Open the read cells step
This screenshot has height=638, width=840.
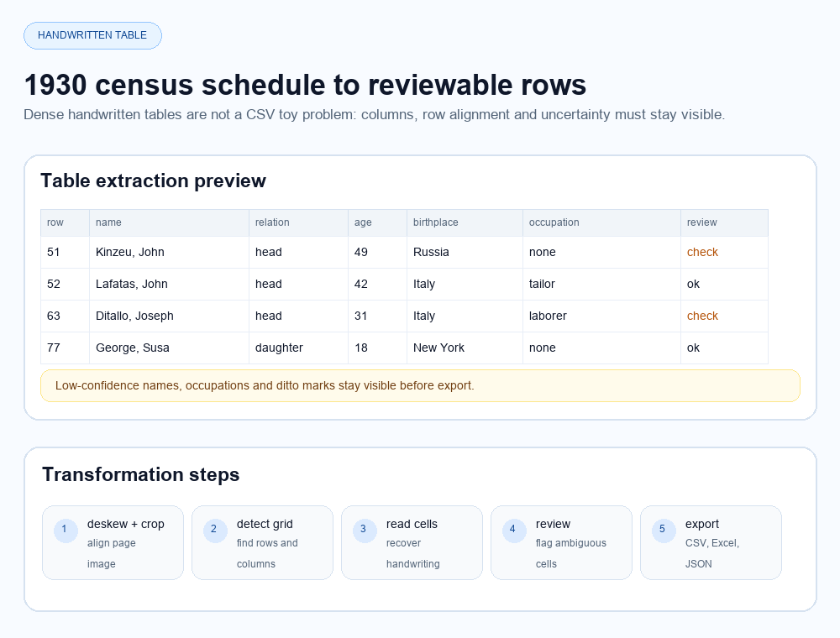pos(363,530)
